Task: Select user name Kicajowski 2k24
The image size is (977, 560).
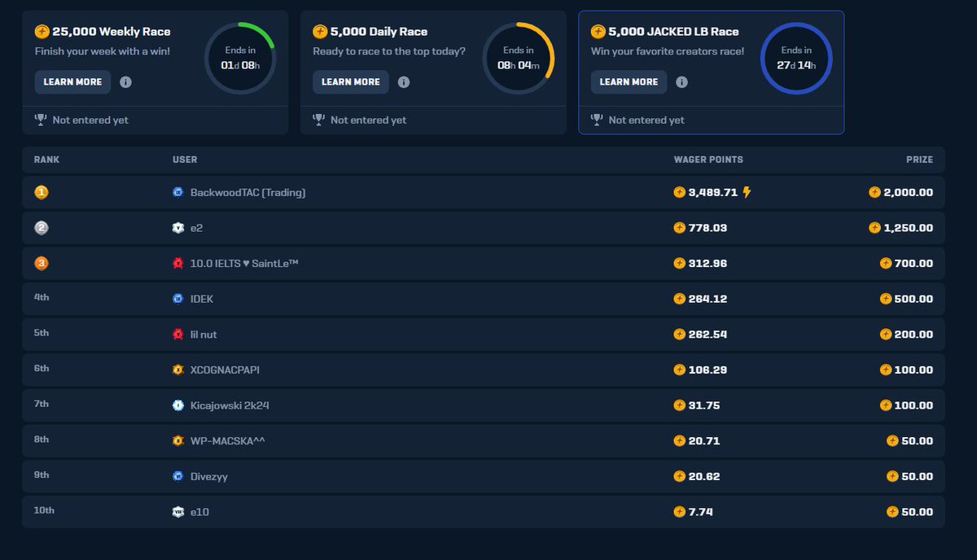Action: click(x=230, y=405)
